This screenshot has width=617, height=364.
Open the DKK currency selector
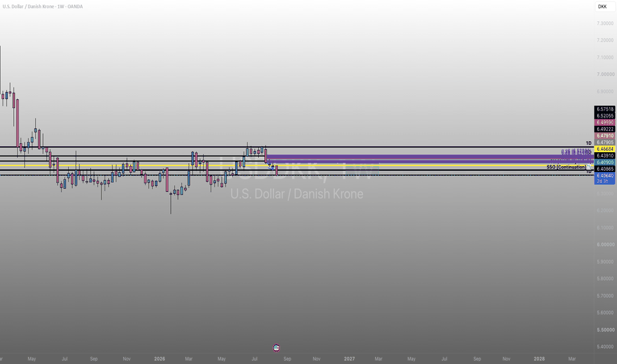605,7
